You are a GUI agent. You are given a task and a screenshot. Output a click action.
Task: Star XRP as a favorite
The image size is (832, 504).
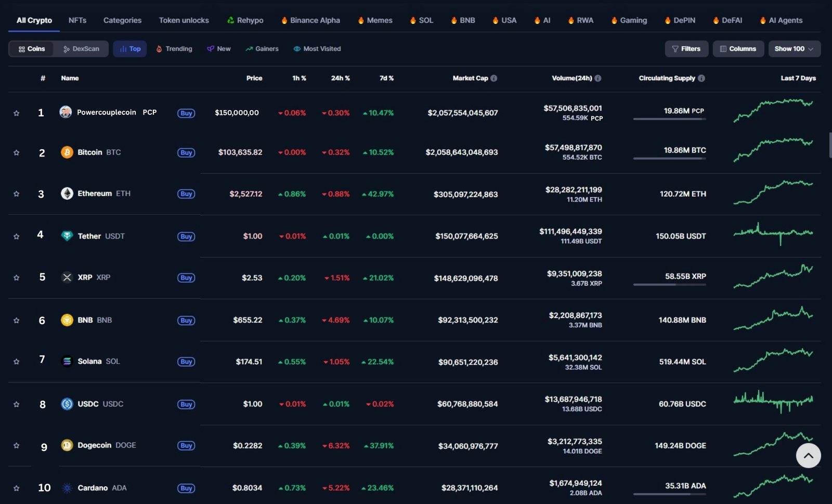tap(16, 278)
